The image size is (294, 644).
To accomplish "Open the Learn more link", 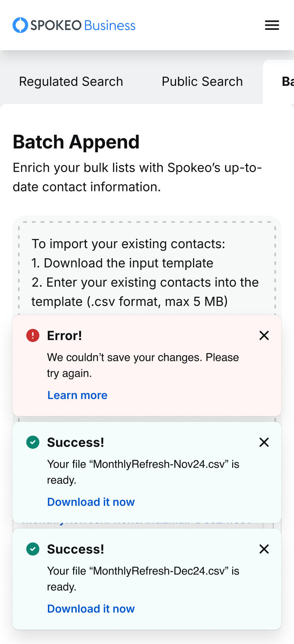I will coord(77,395).
